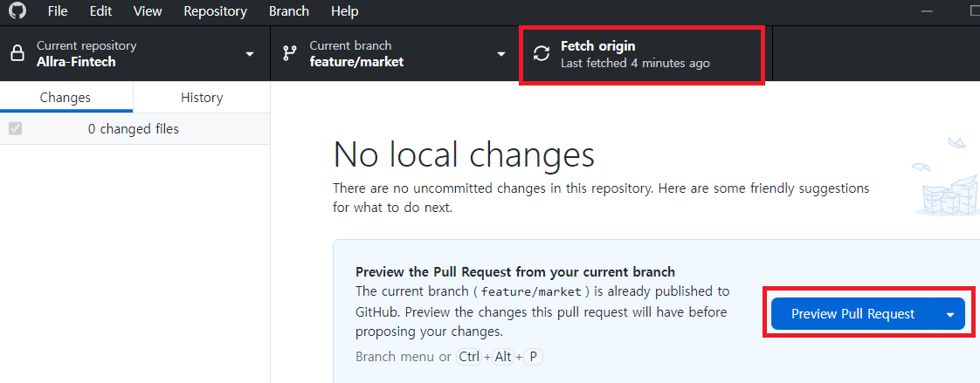Screen dimensions: 980x383
Task: Minimize the GitHub Desktop window
Action: (926, 11)
